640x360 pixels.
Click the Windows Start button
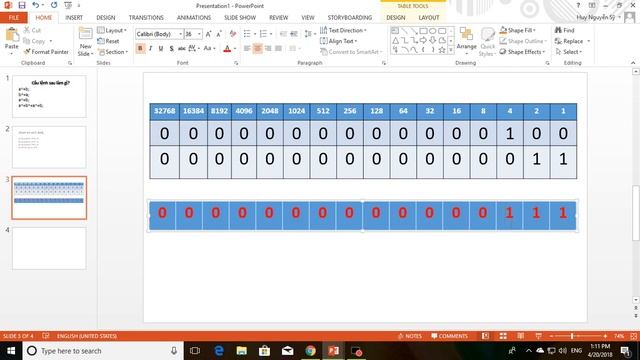coord(11,351)
